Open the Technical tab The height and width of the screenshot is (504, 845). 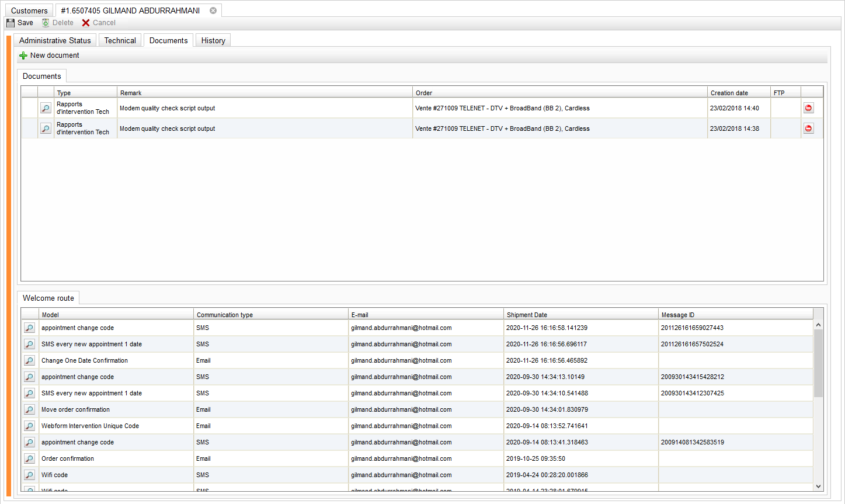tap(120, 40)
